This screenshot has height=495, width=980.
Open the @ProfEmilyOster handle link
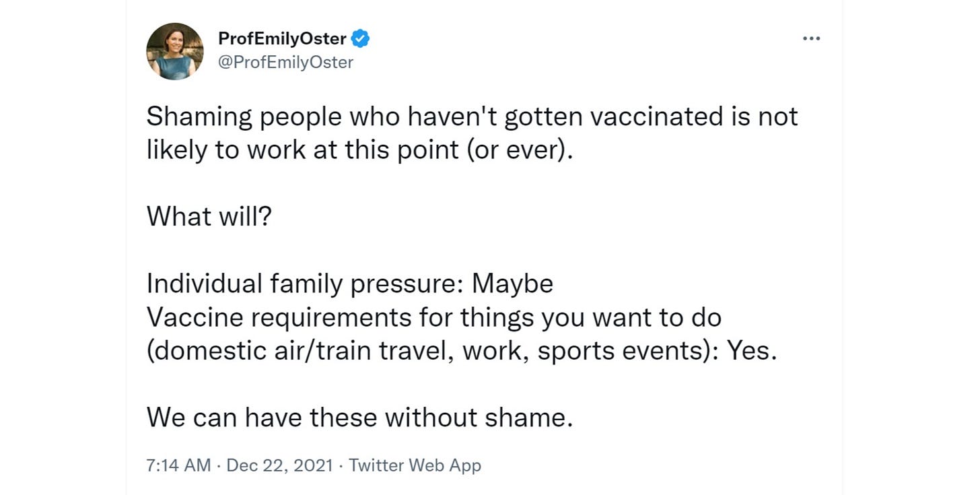click(285, 63)
